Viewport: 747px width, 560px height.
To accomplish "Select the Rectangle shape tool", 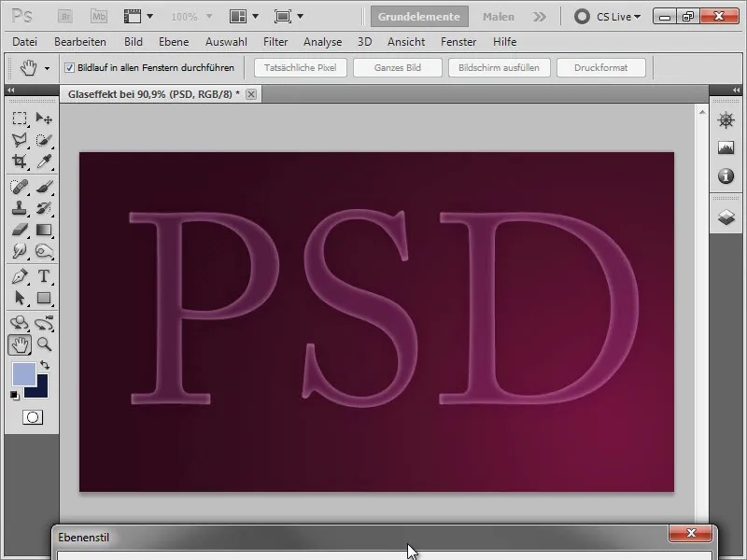I will point(44,298).
